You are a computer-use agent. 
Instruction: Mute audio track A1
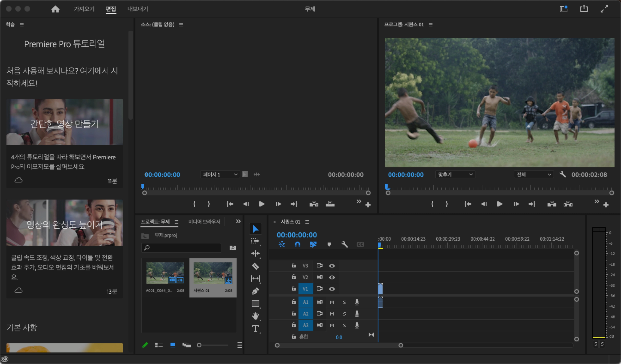click(332, 302)
